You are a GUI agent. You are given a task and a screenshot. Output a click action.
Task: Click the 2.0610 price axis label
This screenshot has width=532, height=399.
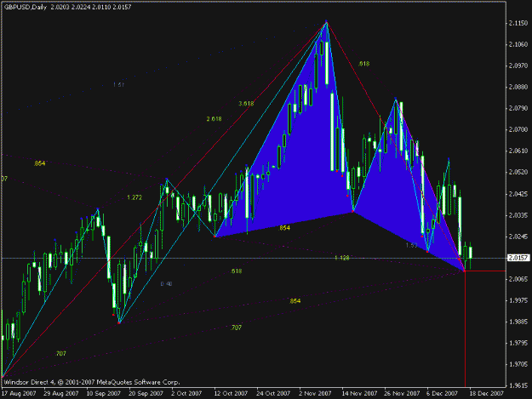click(x=518, y=151)
